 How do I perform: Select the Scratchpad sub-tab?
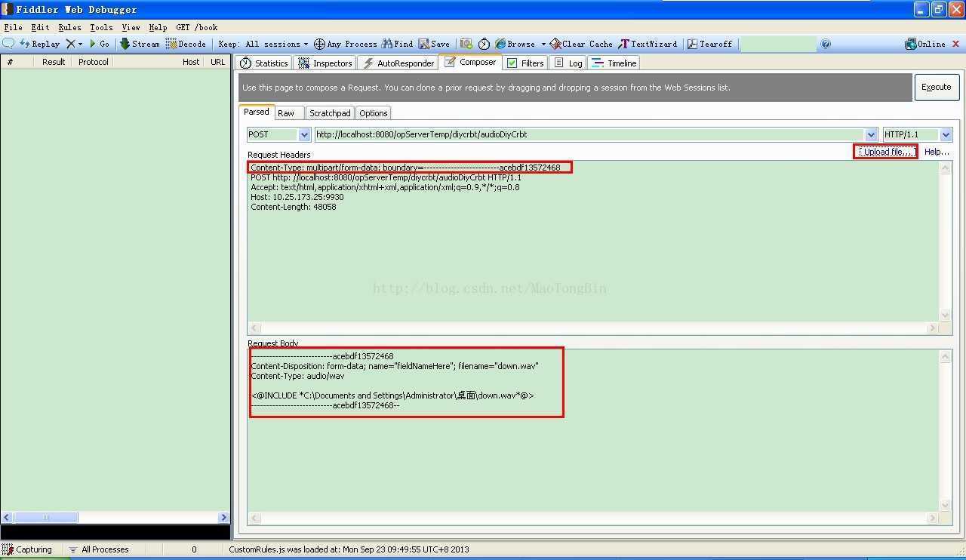(x=330, y=113)
